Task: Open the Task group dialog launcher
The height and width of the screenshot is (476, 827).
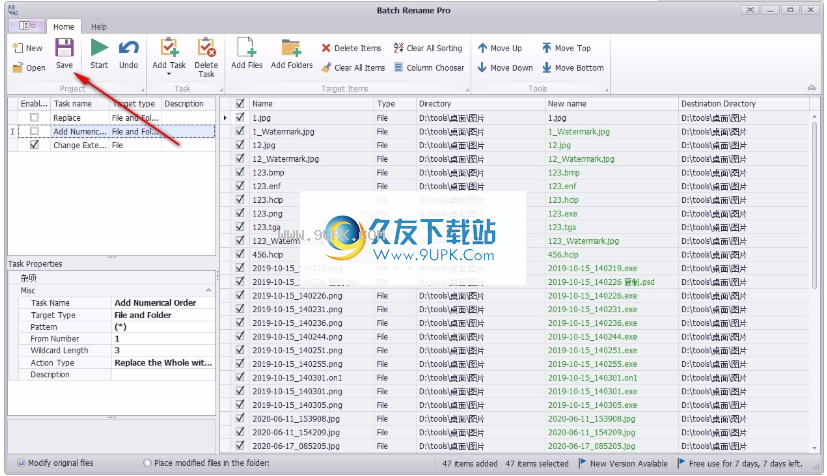Action: [222, 90]
